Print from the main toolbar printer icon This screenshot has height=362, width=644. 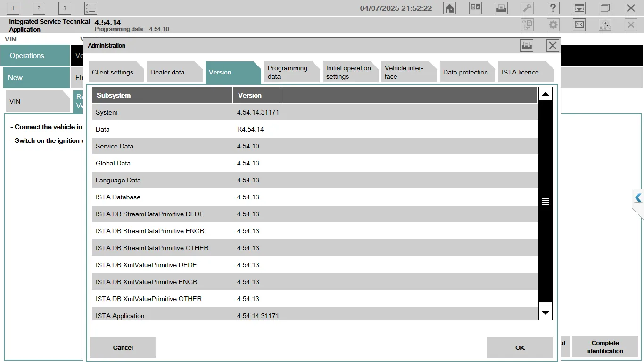point(501,8)
